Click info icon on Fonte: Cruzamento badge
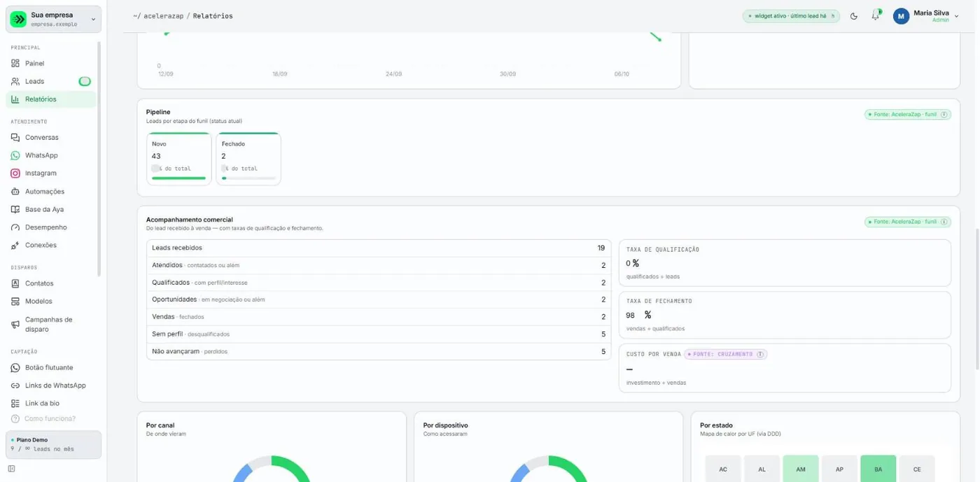980x482 pixels. [x=760, y=355]
